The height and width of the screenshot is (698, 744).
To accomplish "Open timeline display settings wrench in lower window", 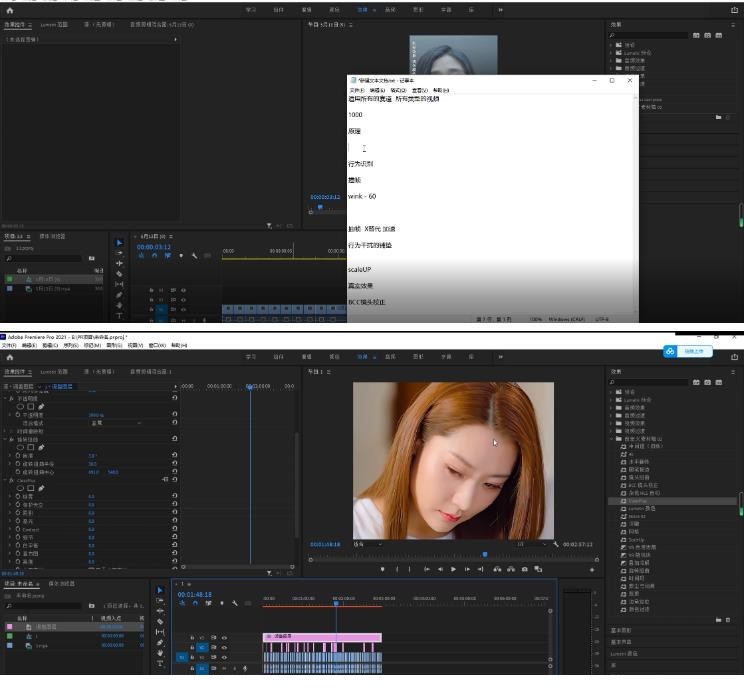I will 234,603.
